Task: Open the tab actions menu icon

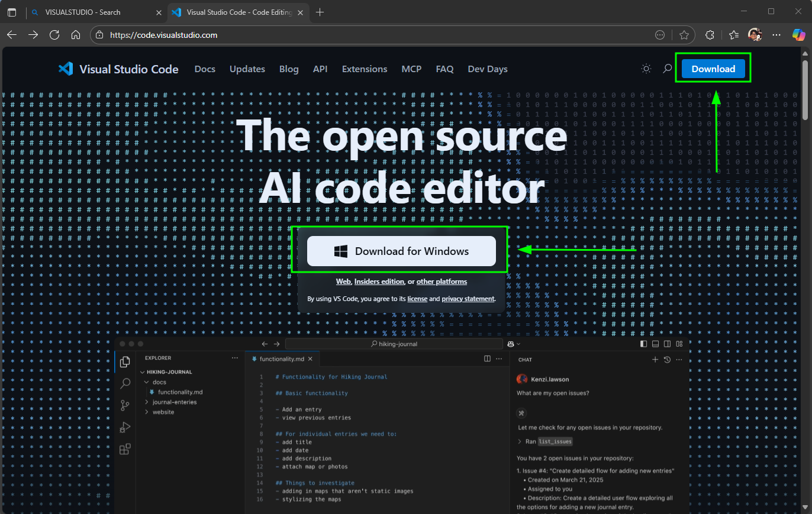Action: coord(12,12)
